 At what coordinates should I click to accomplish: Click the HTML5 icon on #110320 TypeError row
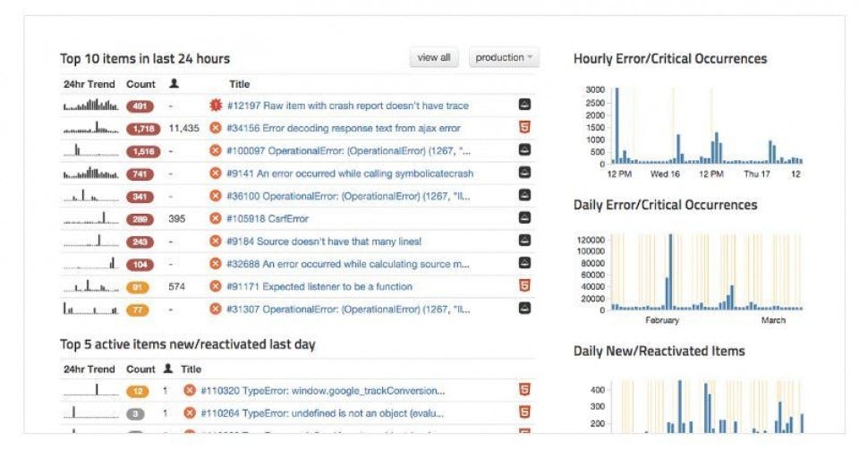[x=524, y=390]
